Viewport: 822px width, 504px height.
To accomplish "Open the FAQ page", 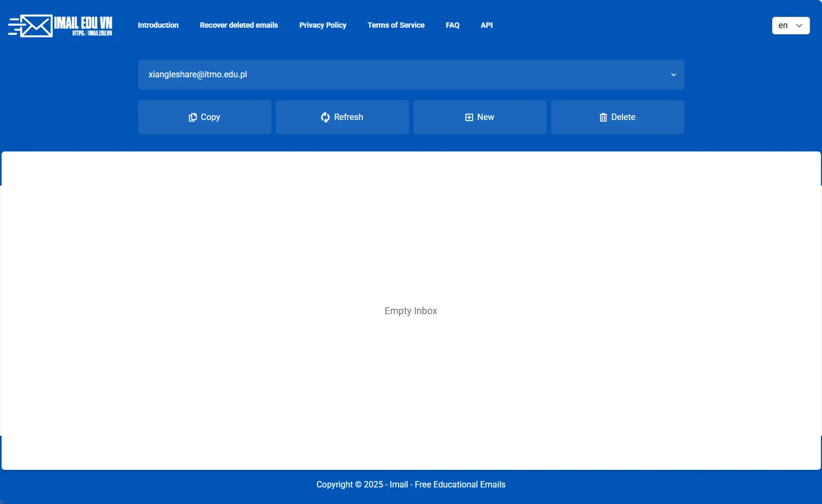I will point(452,25).
